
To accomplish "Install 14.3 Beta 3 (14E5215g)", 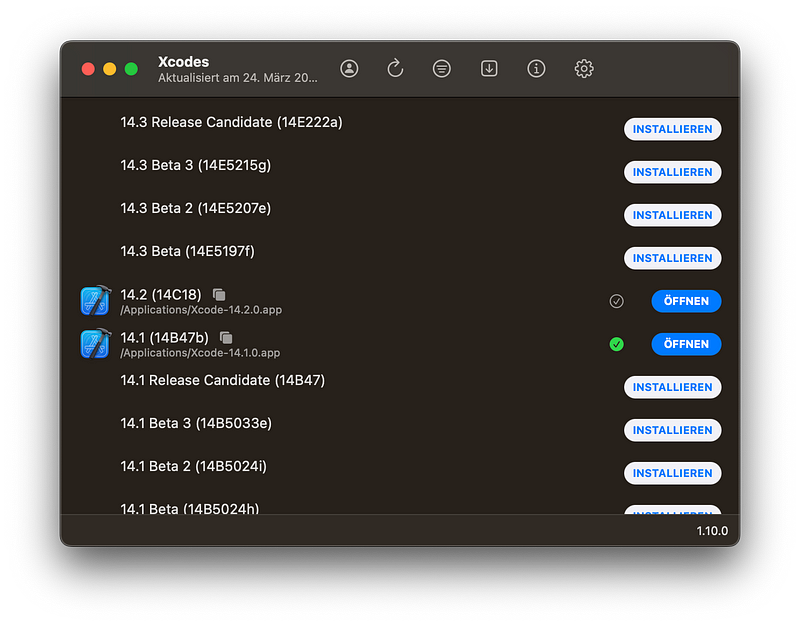I will point(672,172).
